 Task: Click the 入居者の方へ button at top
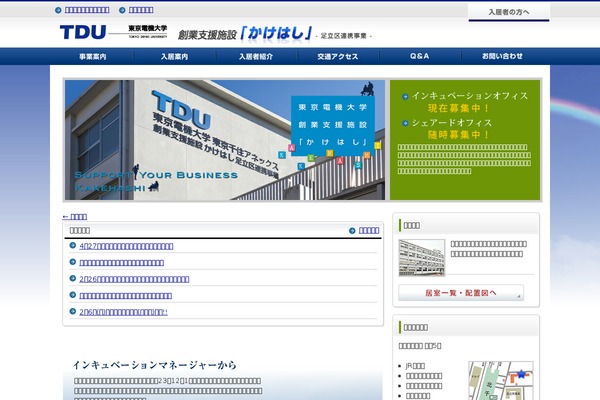509,12
